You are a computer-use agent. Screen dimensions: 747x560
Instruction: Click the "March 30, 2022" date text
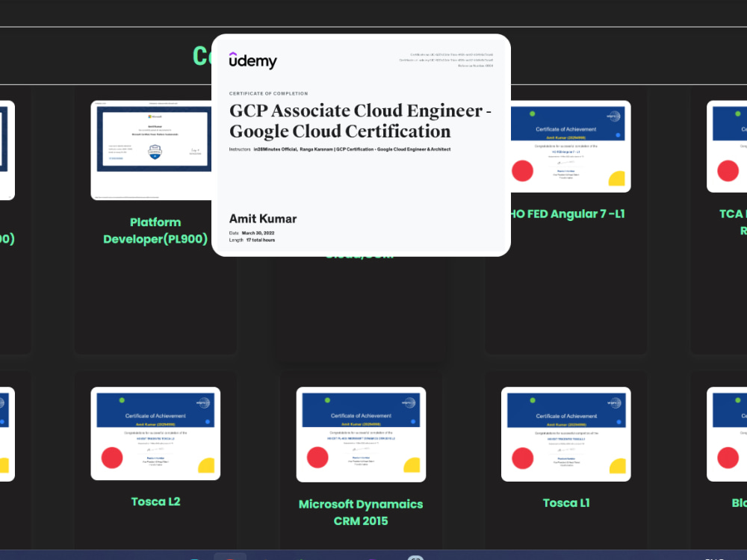click(258, 233)
